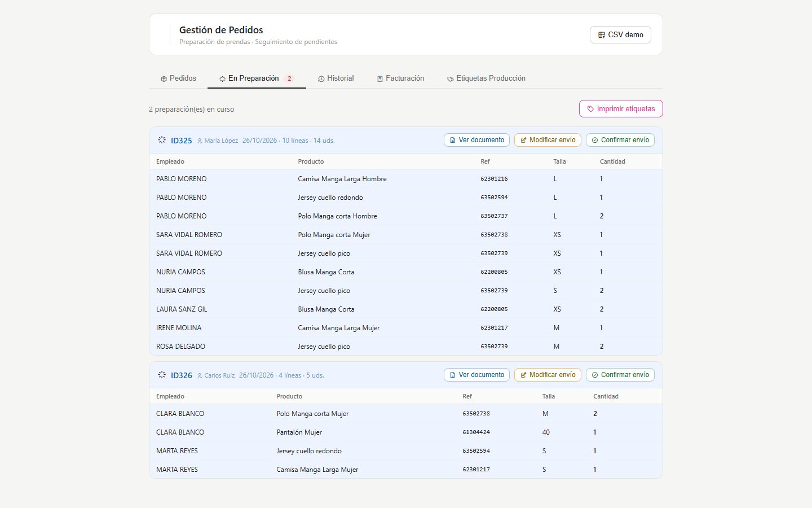The width and height of the screenshot is (812, 508).
Task: Select the En Preparación tab
Action: 257,78
